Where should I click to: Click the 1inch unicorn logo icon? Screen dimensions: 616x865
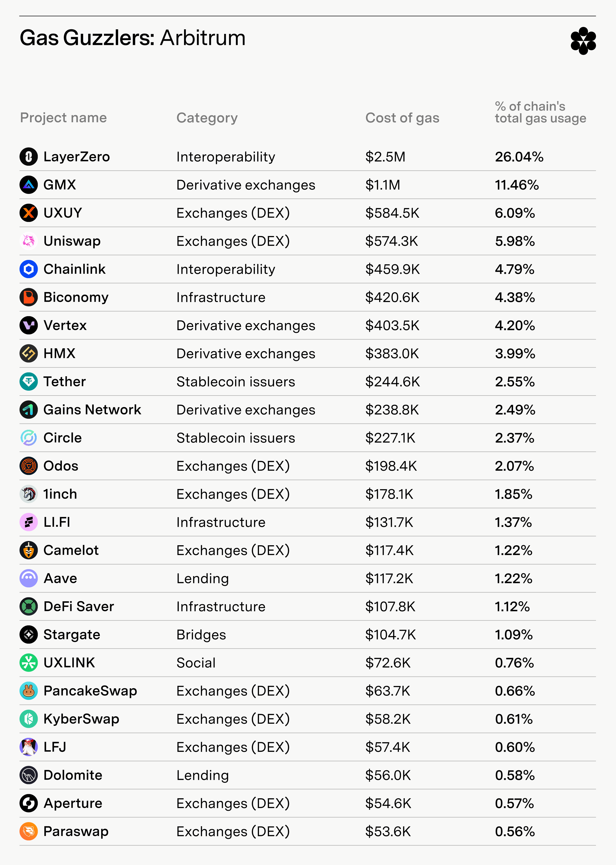click(28, 494)
